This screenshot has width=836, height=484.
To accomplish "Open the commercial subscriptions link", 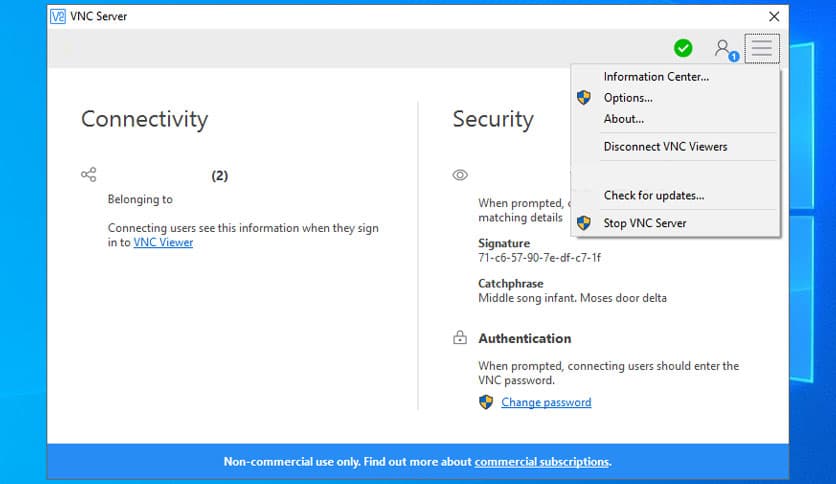I will 542,462.
